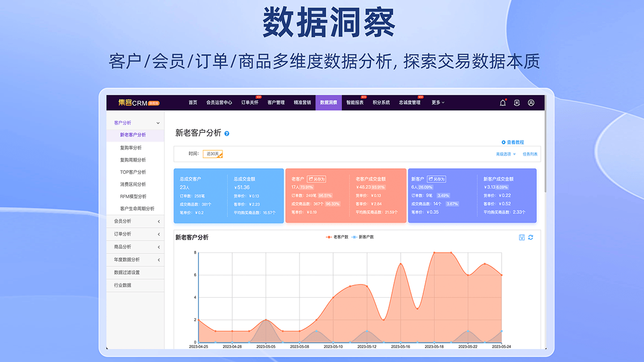Click 平均购买商品数：16.57个 text

click(255, 213)
